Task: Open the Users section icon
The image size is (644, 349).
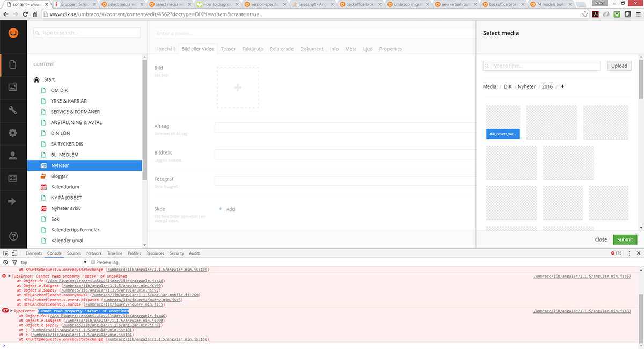Action: point(13,156)
